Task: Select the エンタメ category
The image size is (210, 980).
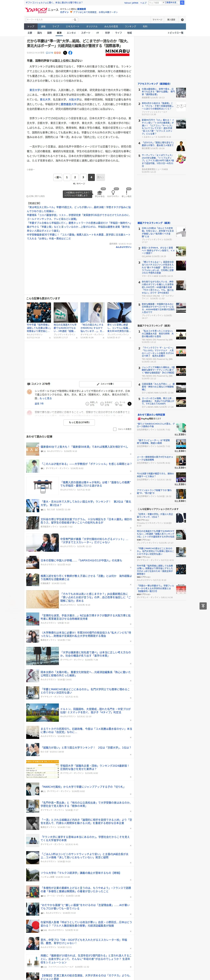Action: tap(71, 33)
